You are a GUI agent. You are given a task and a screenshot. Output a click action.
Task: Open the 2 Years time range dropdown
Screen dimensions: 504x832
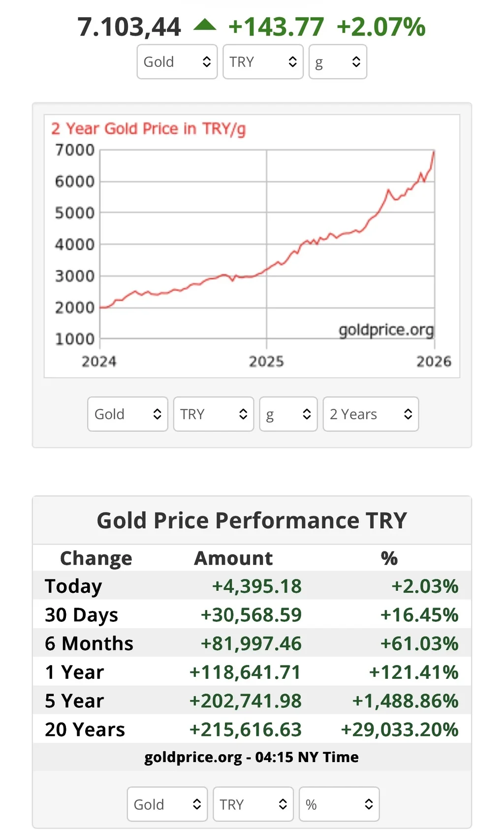coord(371,414)
